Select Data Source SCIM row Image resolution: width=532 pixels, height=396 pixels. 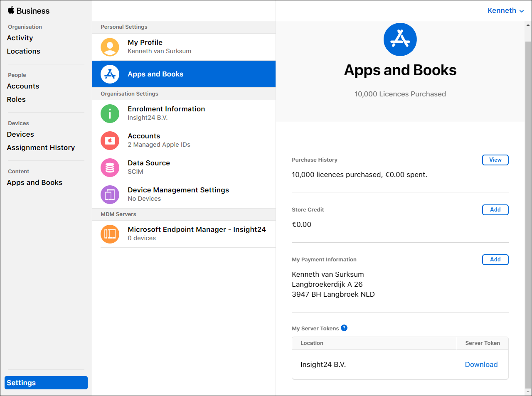click(184, 167)
